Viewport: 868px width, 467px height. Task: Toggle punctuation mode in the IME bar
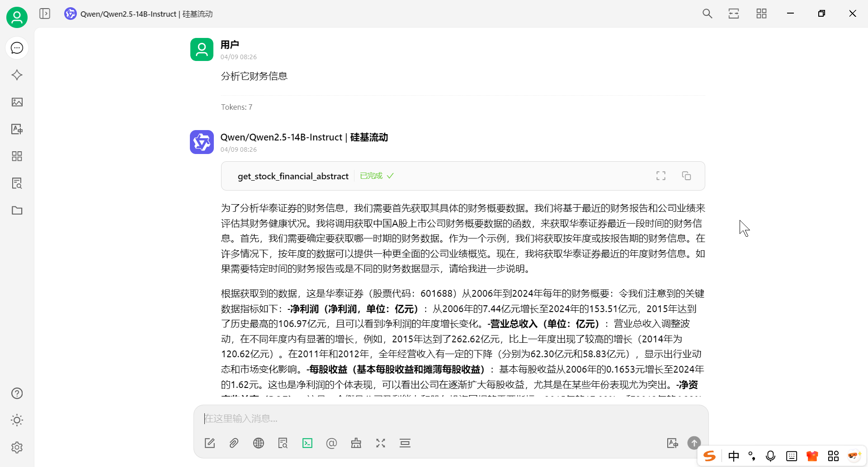point(752,456)
